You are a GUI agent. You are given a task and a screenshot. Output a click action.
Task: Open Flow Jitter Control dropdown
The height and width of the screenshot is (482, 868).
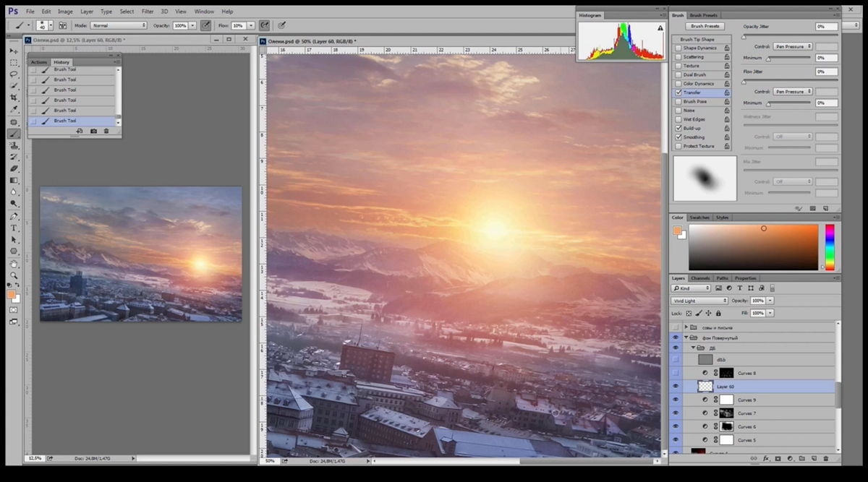793,92
